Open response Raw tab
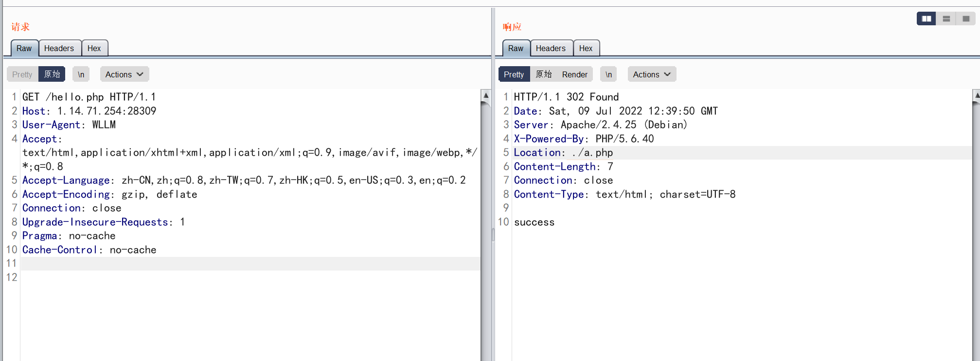The height and width of the screenshot is (361, 980). click(x=516, y=48)
